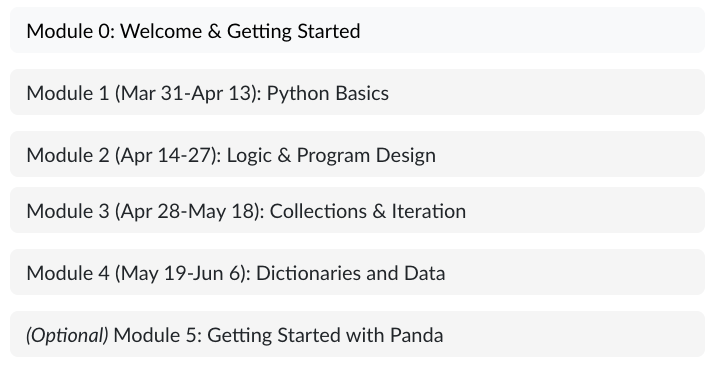Click the 'Collections & Iteration' title text
This screenshot has width=717, height=366.
pyautogui.click(x=368, y=211)
